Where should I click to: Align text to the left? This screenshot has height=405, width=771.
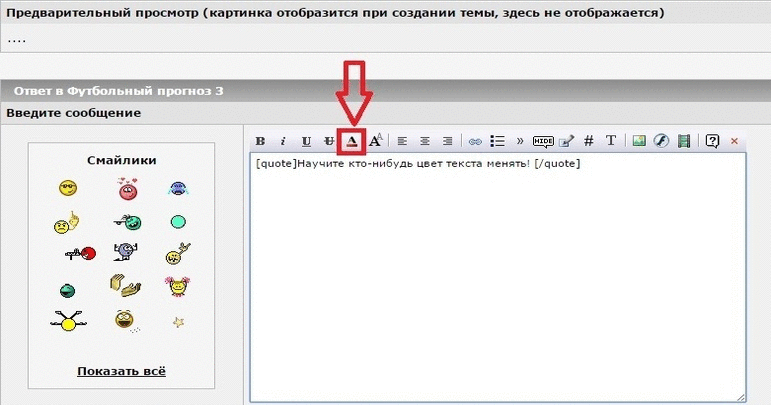pos(403,141)
